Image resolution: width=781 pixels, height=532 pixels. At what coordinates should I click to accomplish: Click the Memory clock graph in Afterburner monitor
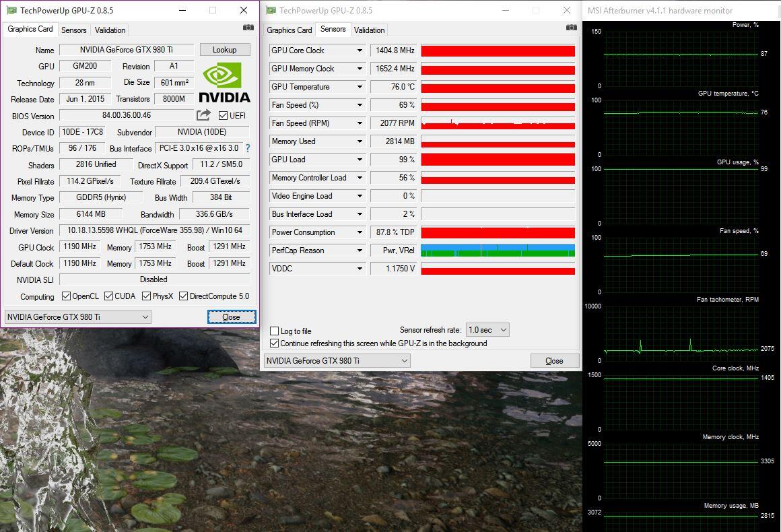pyautogui.click(x=681, y=471)
